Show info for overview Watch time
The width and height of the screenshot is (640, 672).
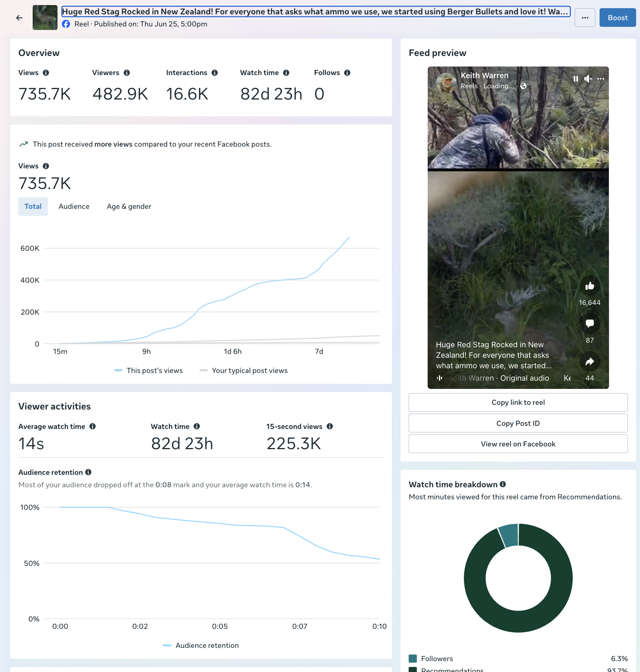pos(286,73)
